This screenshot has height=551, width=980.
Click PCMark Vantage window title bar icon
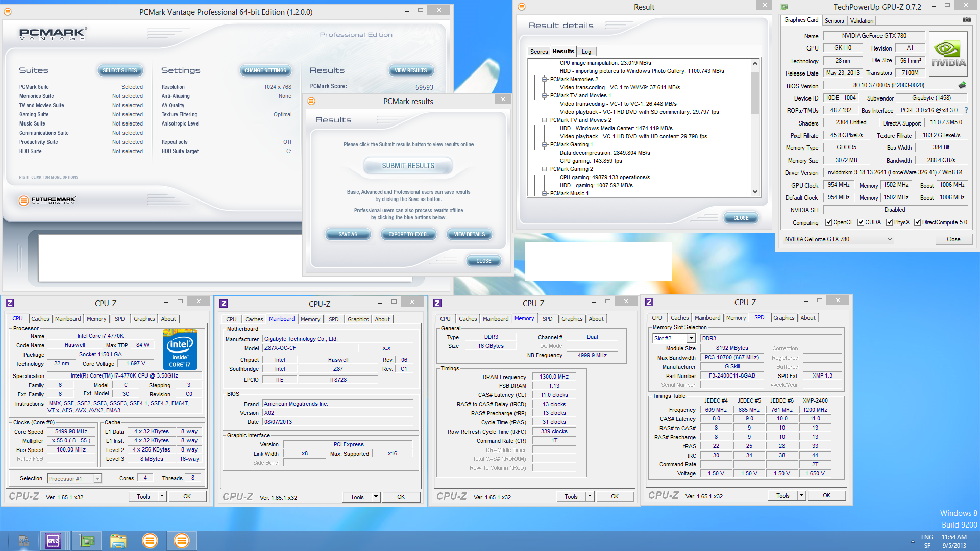(8, 11)
